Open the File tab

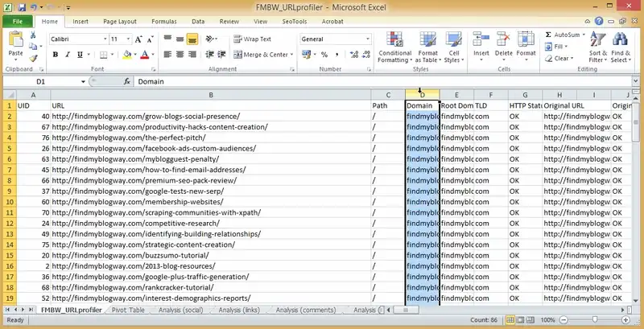click(18, 22)
